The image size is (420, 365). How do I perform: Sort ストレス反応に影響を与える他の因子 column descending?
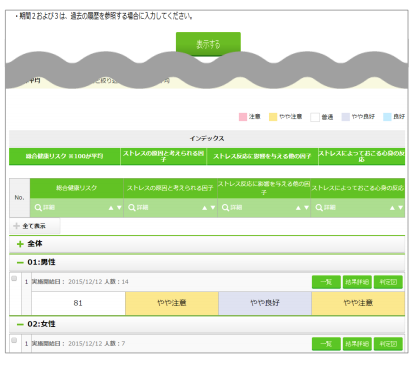click(x=306, y=208)
